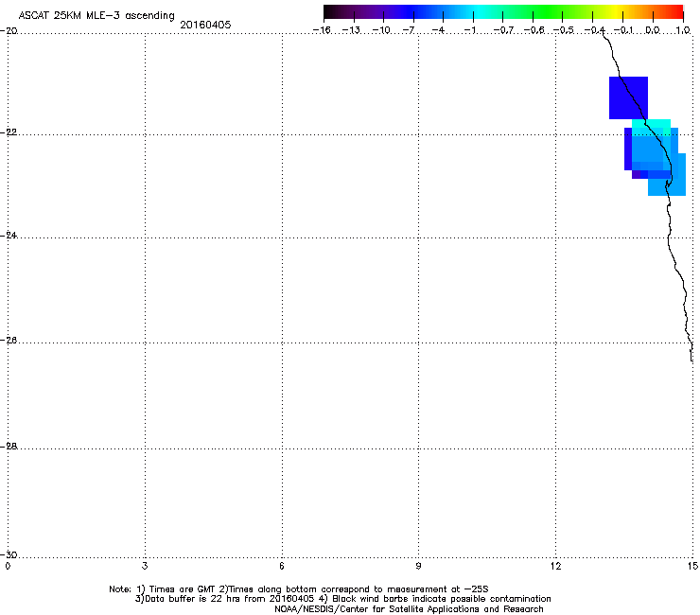Click the colorbar label '-0.6'
Image resolution: width=700 pixels, height=615 pixels.
tap(534, 30)
